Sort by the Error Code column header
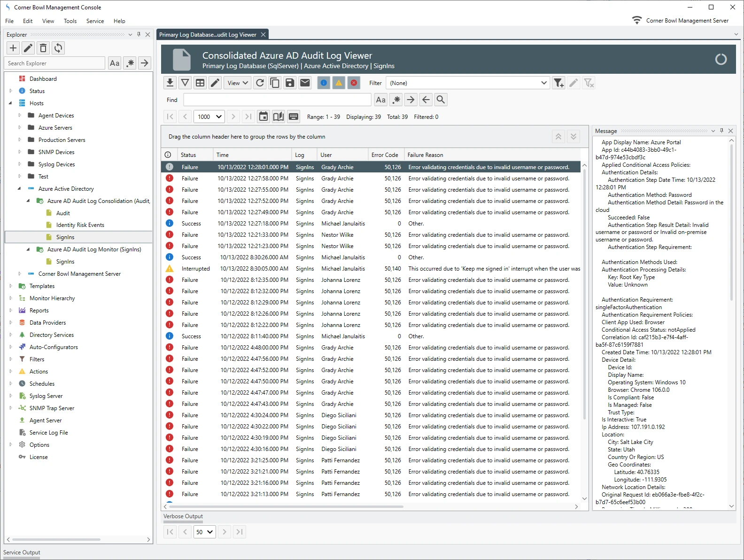The image size is (744, 560). point(385,155)
